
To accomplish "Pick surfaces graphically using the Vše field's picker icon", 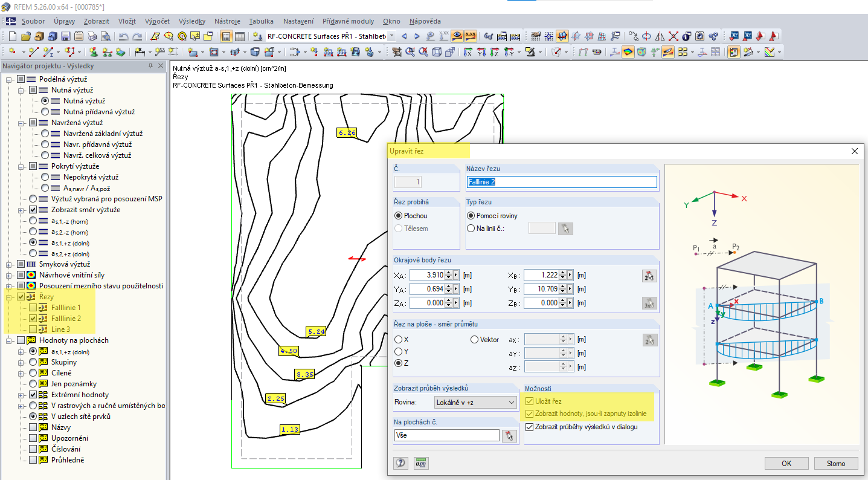I will tap(510, 436).
